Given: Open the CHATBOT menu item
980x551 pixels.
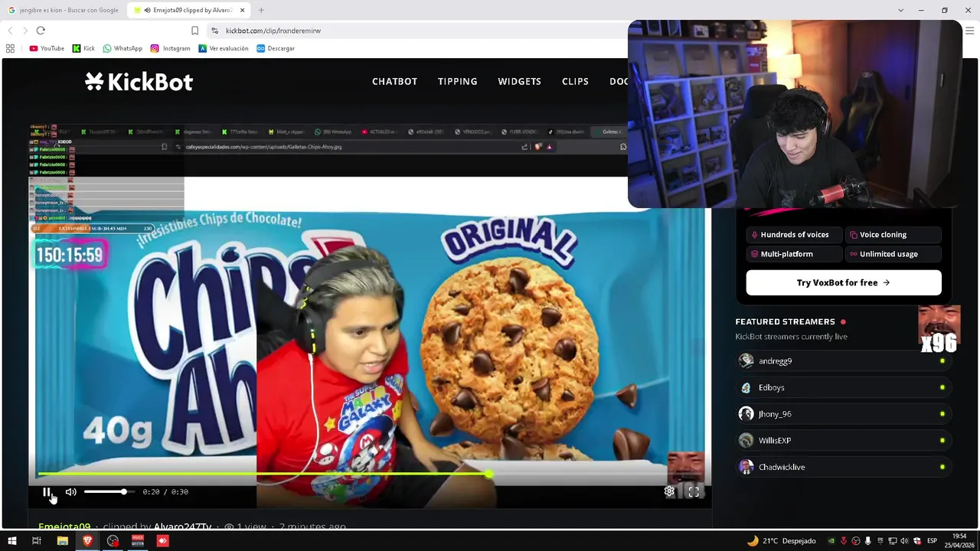Looking at the screenshot, I should [x=394, y=81].
